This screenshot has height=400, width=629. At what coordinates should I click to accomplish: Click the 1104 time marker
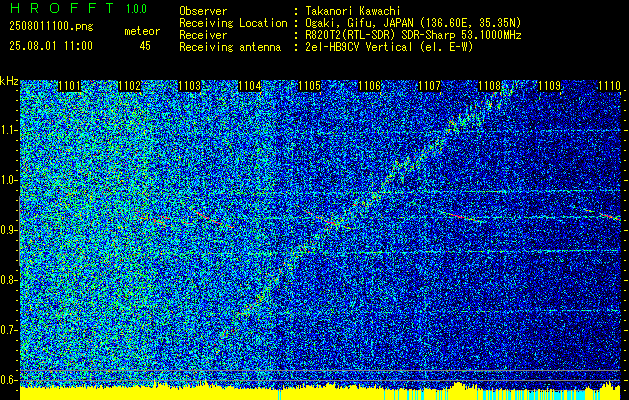250,86
